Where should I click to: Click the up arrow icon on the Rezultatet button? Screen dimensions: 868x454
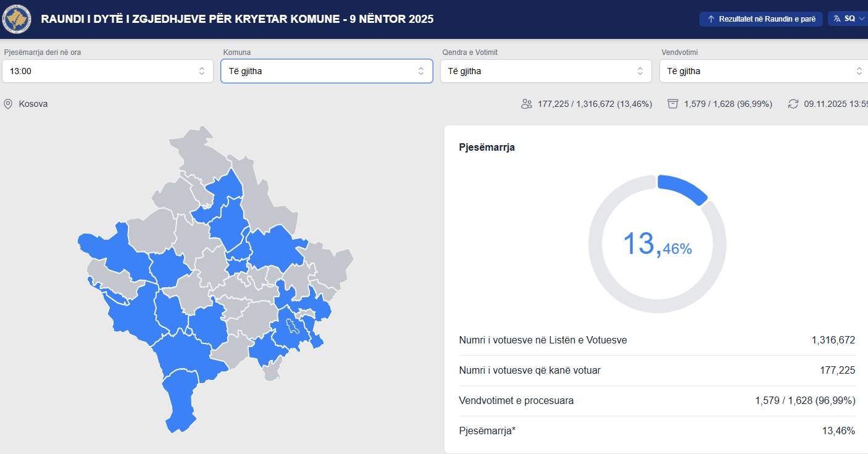pos(711,19)
